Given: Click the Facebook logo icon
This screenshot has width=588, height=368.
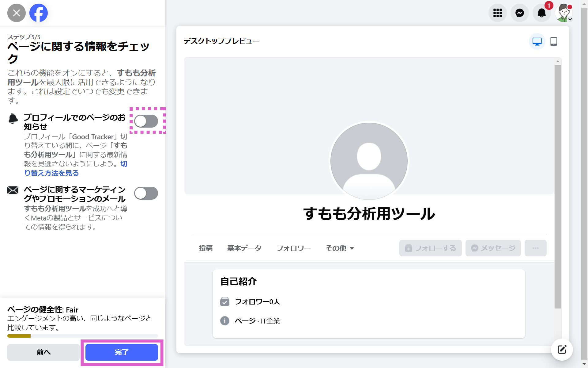Looking at the screenshot, I should [39, 13].
